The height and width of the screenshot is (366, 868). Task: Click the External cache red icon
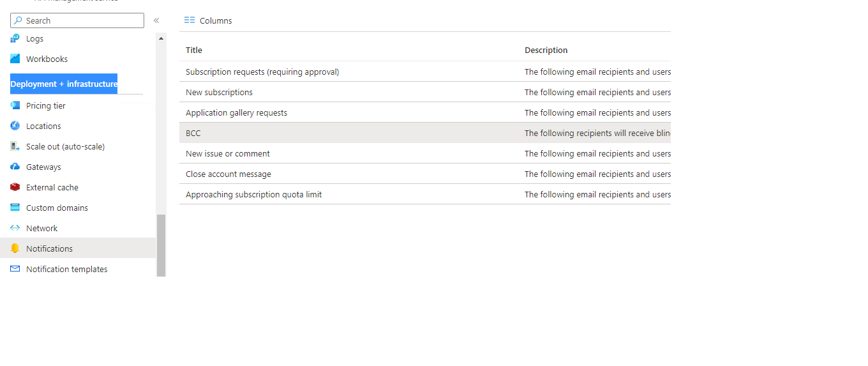(15, 187)
